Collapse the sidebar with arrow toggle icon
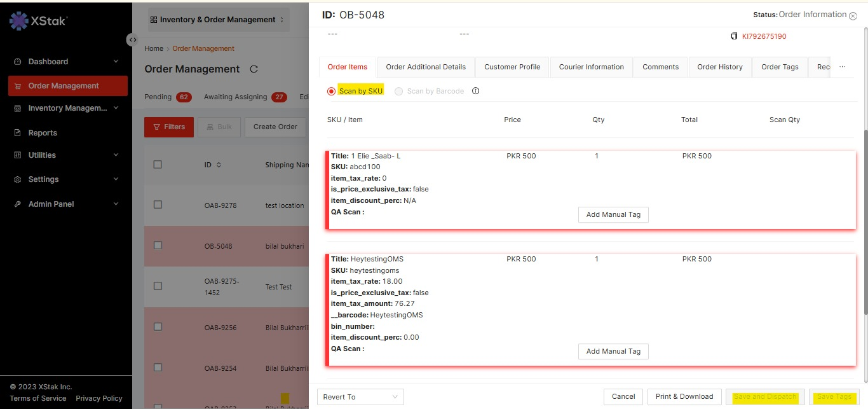Viewport: 868px width, 409px height. pos(132,39)
